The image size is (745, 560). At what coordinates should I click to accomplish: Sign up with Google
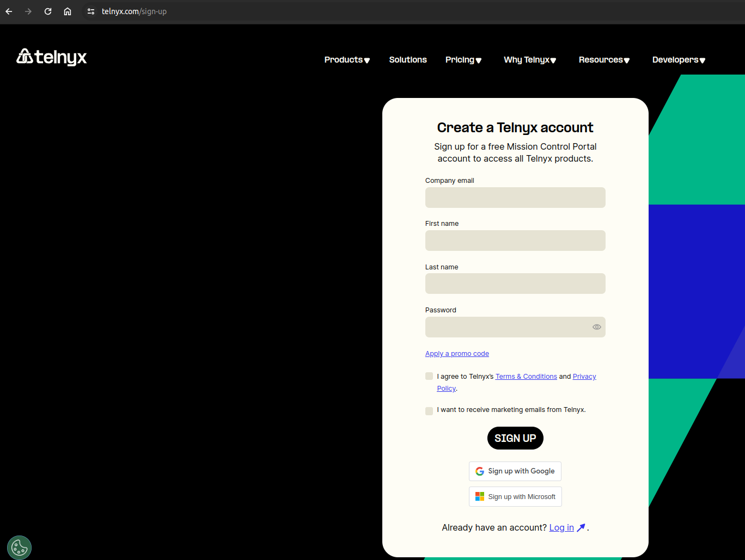point(515,471)
